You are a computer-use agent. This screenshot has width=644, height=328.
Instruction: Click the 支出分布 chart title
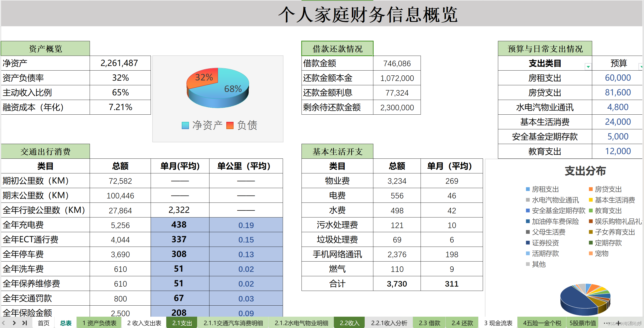click(x=585, y=171)
